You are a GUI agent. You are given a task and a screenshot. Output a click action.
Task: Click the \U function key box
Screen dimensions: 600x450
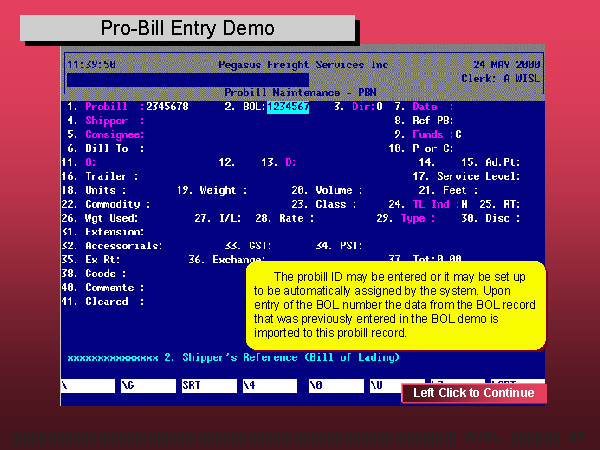coord(395,384)
